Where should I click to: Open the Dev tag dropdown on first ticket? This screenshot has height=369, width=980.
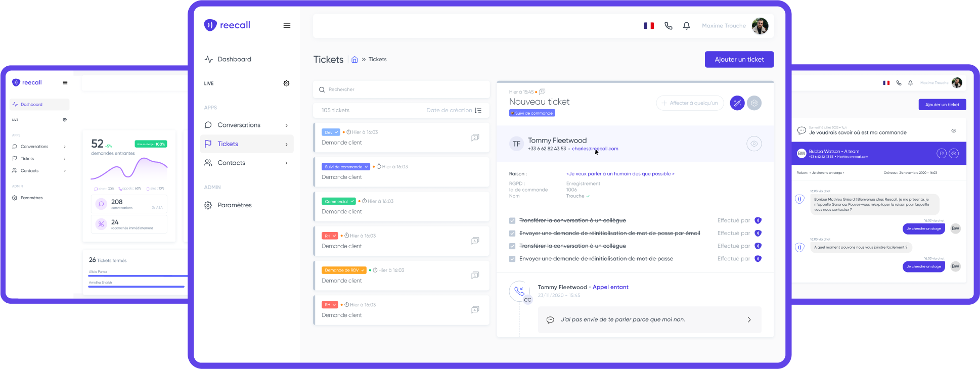331,132
